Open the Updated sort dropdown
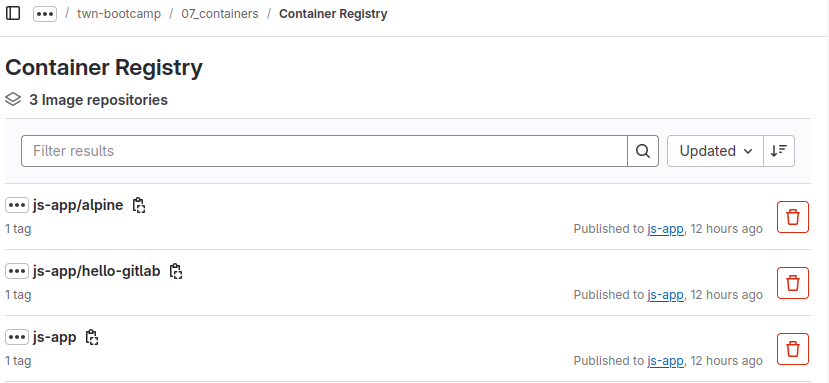The height and width of the screenshot is (383, 829). (x=715, y=151)
